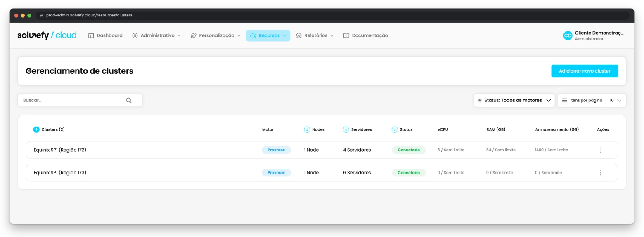The image size is (644, 237).
Task: Open the Personalização menu
Action: pyautogui.click(x=215, y=35)
